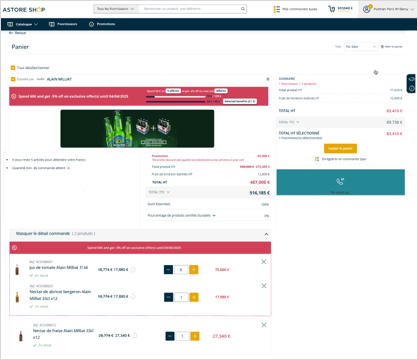Decrease Jus de tomate quantity
Screen dimensions: 418x360
(x=168, y=270)
